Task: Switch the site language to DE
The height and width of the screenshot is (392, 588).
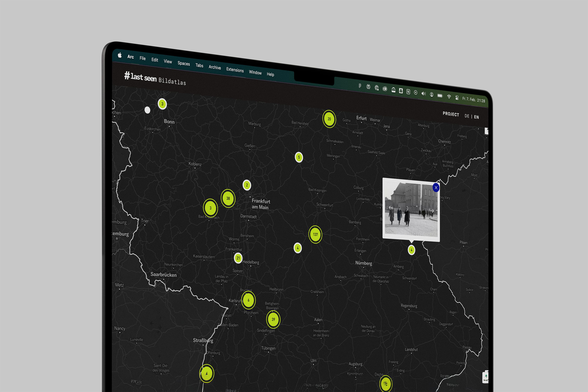Action: point(467,116)
